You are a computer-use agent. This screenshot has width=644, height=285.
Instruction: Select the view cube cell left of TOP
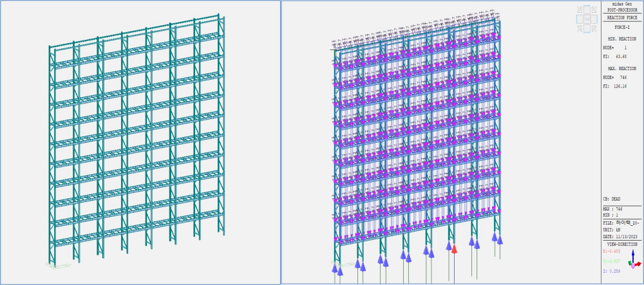580,19
